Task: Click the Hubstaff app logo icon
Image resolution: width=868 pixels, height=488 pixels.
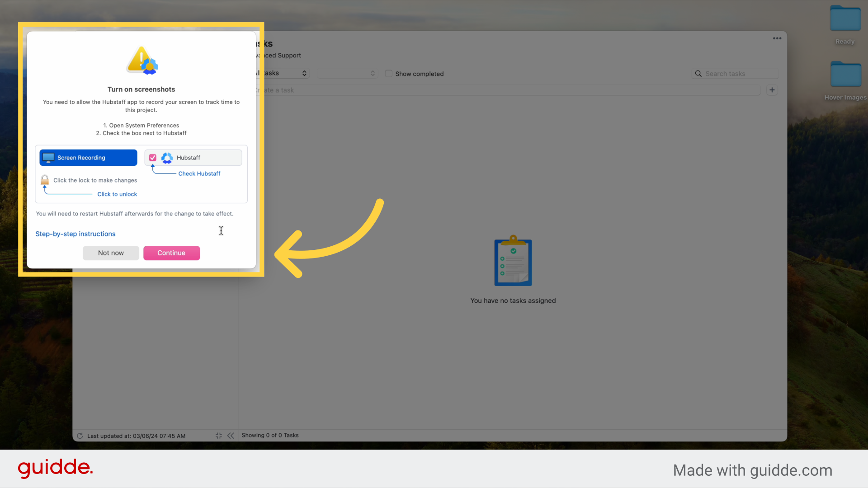Action: point(167,158)
